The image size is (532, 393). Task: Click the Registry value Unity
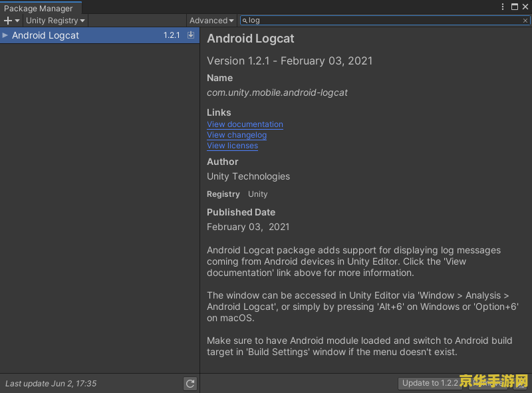point(258,194)
